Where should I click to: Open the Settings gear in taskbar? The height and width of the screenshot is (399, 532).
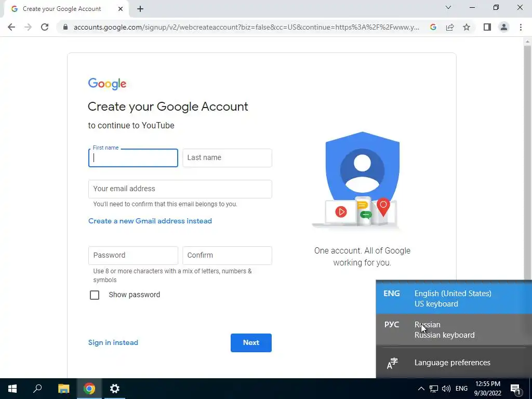click(115, 389)
